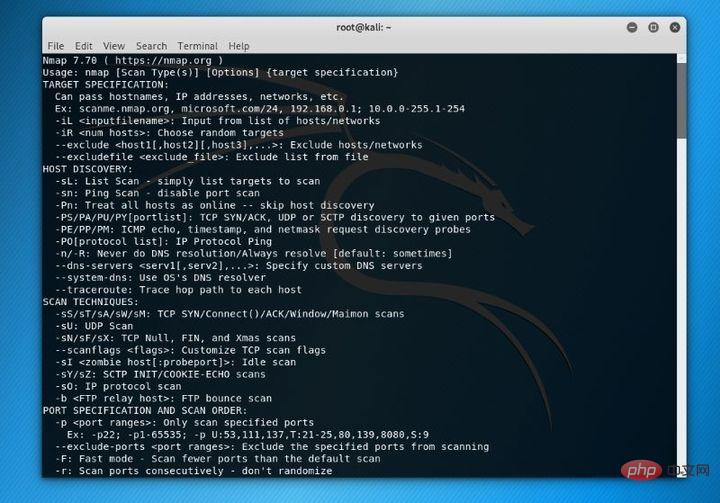720x503 pixels.
Task: Click the '-sn: Ping Scan' line
Action: coord(158,193)
